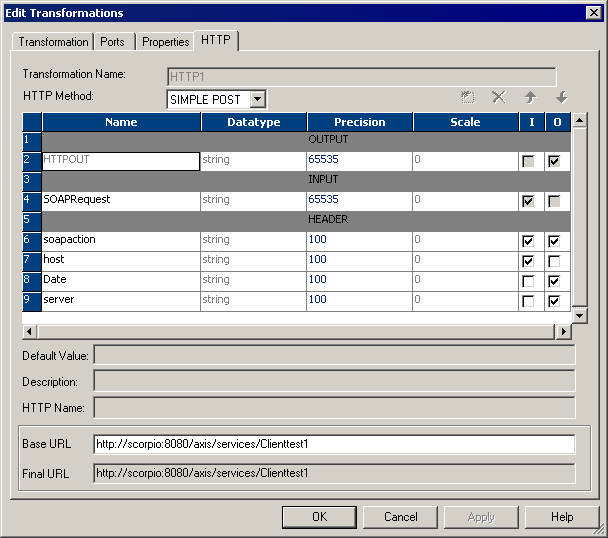This screenshot has width=608, height=538.
Task: Toggle Output checkbox for SOAPRequest
Action: point(554,201)
